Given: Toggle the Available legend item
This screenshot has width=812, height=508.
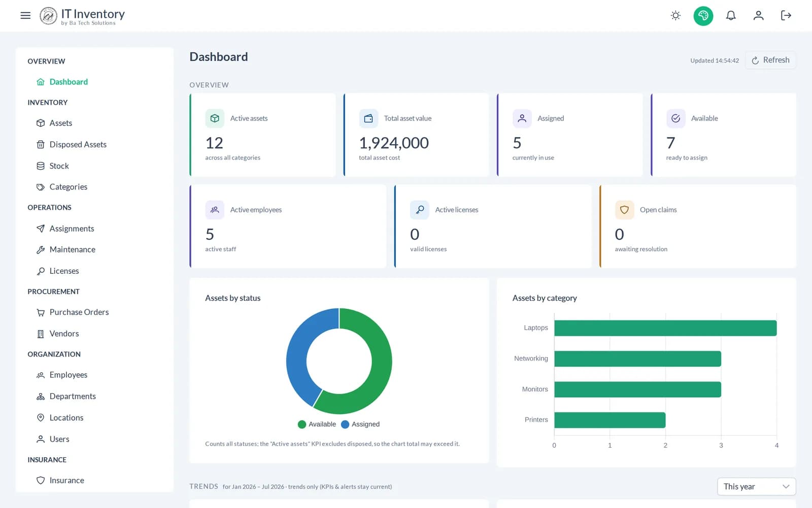Looking at the screenshot, I should coord(317,424).
